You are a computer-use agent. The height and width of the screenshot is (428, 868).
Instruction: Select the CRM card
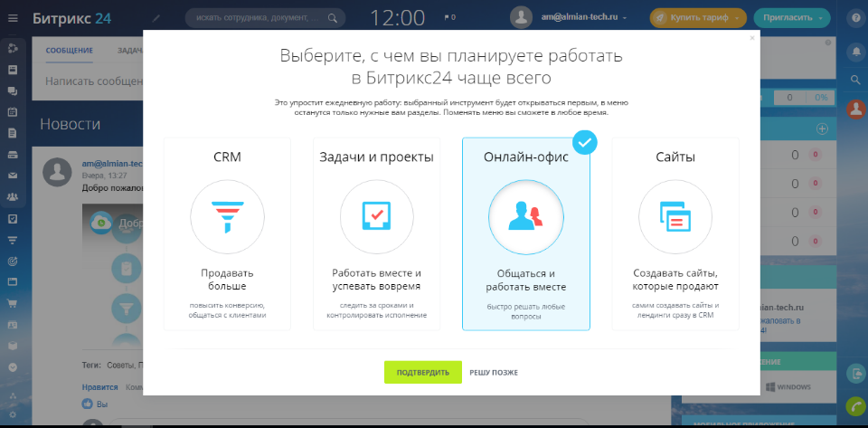[x=227, y=234]
